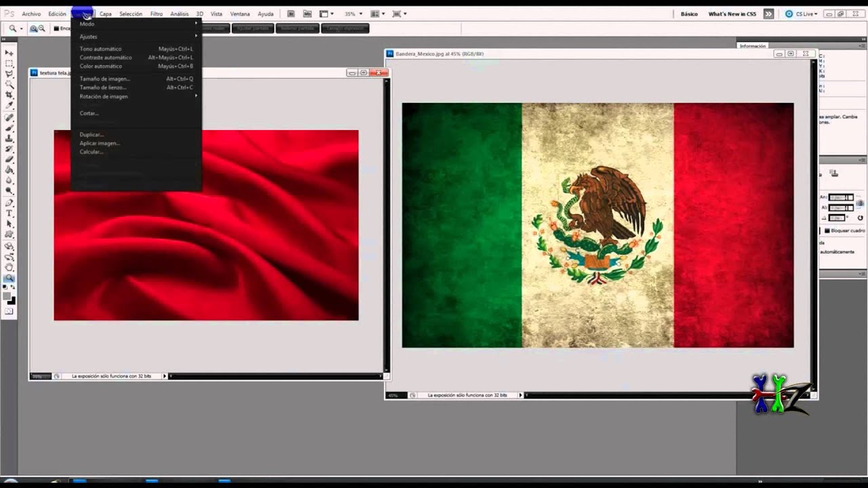
Task: Select the Custom Shape tool
Action: (9, 235)
